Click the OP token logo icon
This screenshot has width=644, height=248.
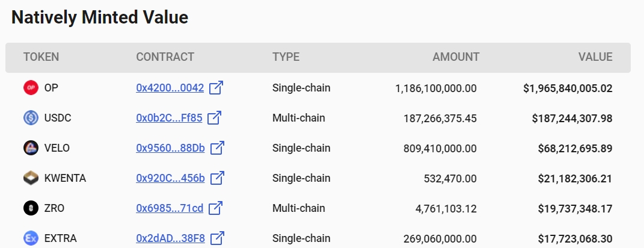(31, 88)
